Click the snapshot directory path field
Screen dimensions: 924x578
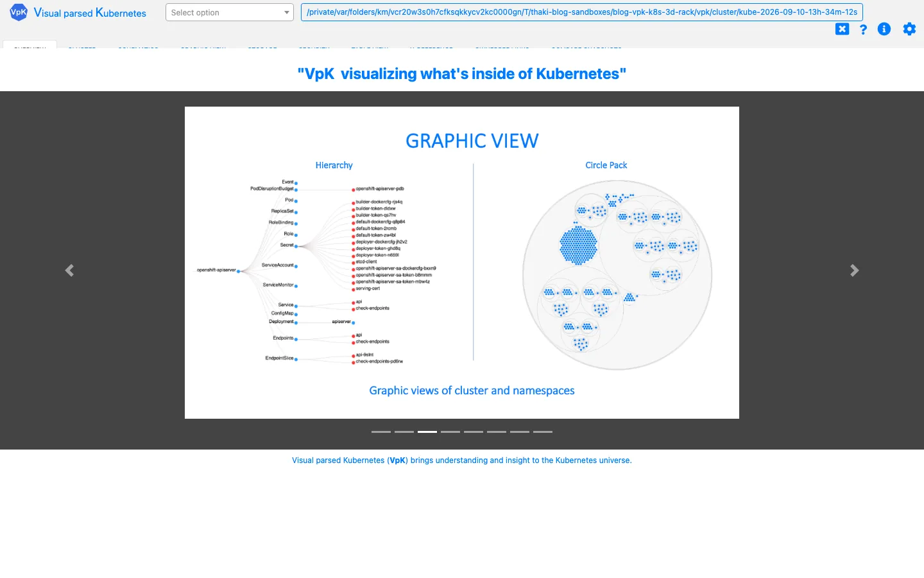(x=581, y=12)
